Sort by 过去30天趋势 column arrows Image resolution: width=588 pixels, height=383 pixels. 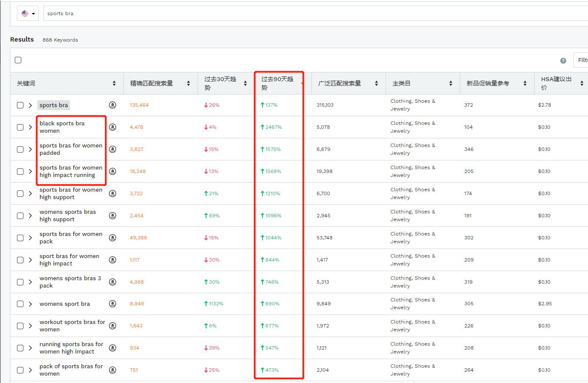coord(245,83)
